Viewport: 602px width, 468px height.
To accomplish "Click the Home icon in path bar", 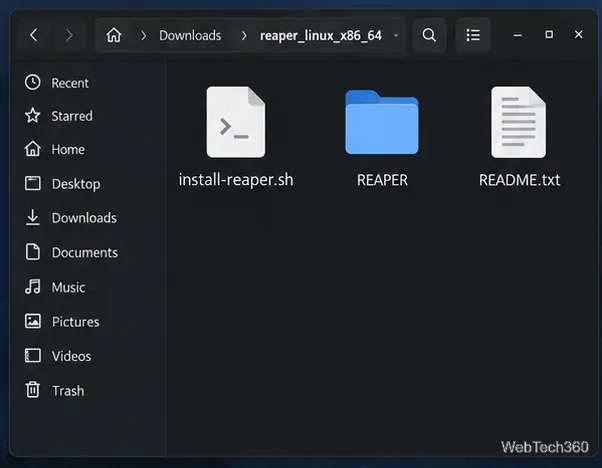I will pyautogui.click(x=114, y=35).
